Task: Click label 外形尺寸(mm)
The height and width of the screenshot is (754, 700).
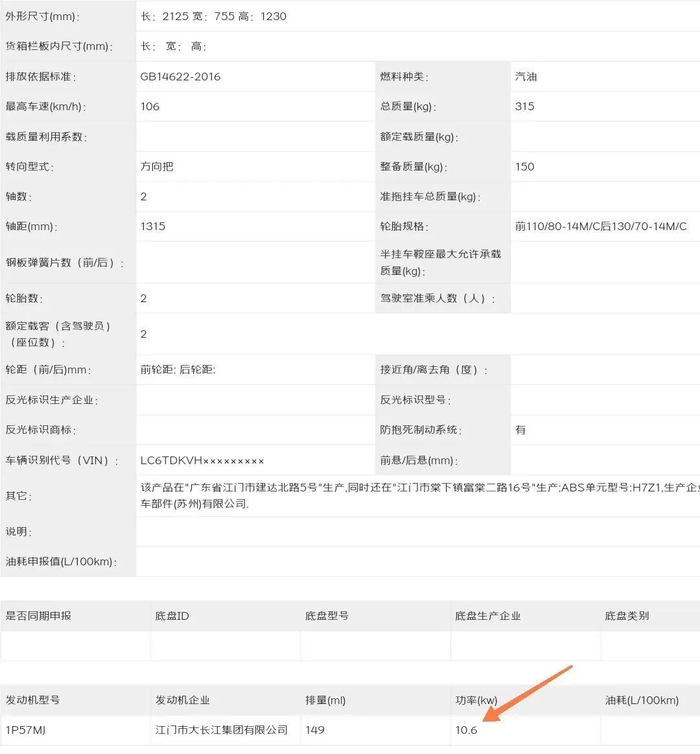Action: point(42,17)
